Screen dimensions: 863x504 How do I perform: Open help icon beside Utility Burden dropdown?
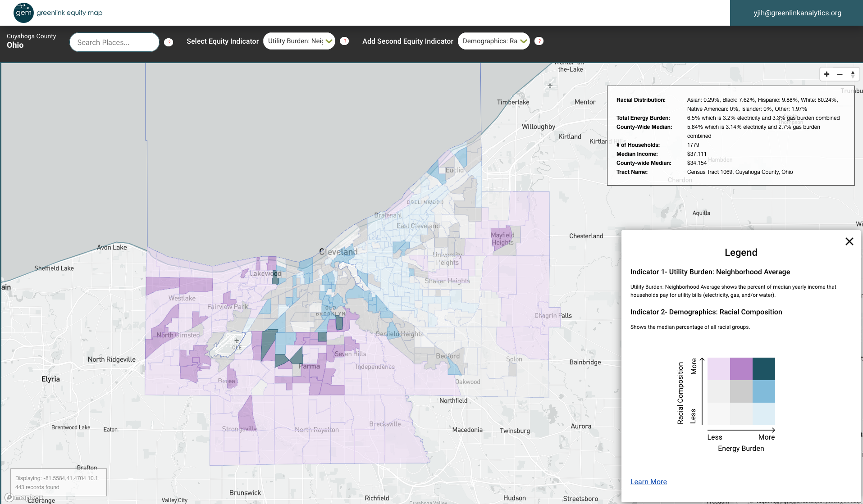click(x=344, y=41)
